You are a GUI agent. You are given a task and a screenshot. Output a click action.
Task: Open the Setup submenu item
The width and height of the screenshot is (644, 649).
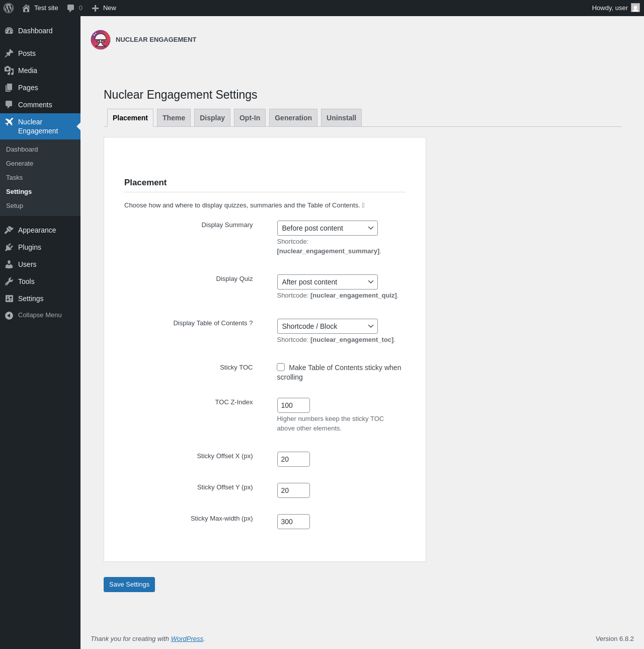(x=40, y=206)
